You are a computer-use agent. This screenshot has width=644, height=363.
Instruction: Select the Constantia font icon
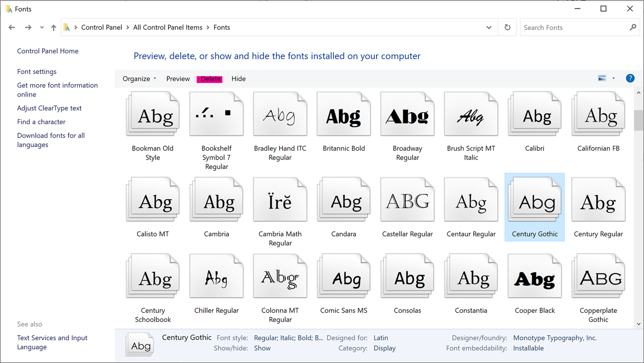click(471, 276)
